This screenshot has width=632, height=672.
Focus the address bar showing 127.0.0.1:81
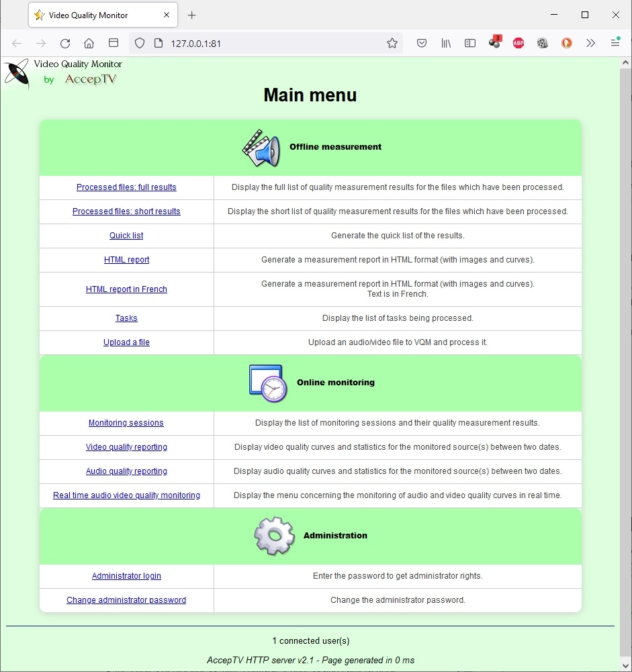click(266, 43)
